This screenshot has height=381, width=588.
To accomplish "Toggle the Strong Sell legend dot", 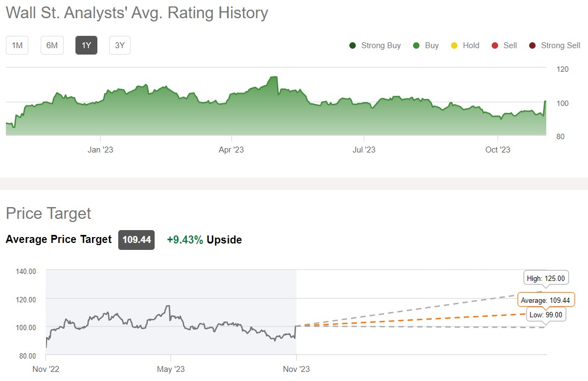I will coord(532,45).
